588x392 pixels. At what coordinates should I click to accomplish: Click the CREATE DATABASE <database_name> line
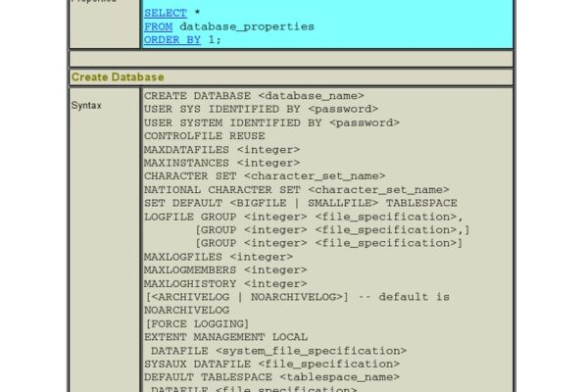[254, 96]
